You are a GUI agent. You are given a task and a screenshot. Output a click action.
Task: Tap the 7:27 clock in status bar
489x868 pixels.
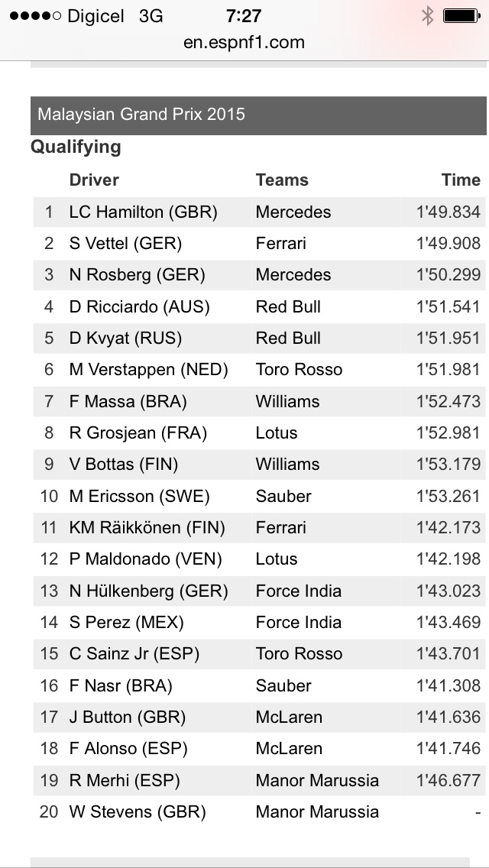pyautogui.click(x=244, y=16)
